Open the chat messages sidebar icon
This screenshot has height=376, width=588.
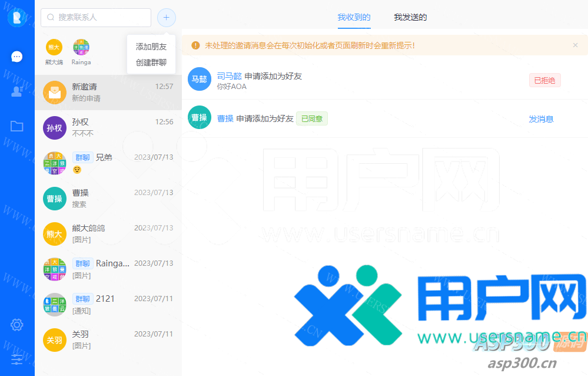coord(17,57)
